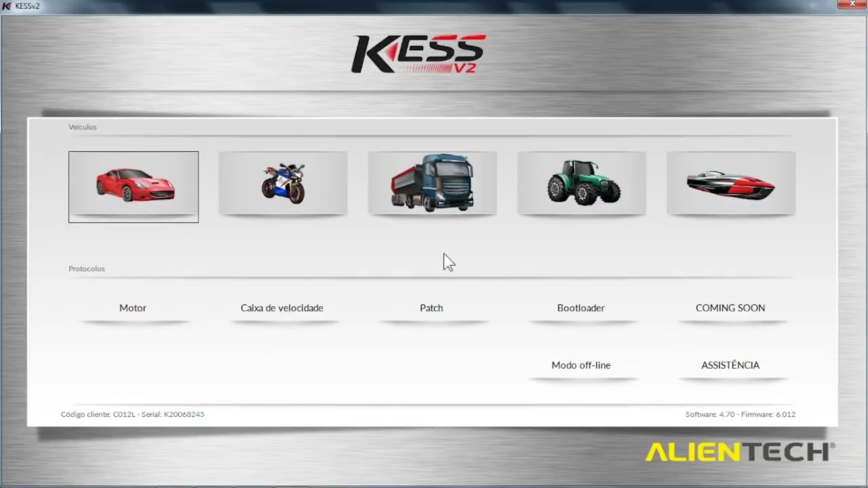The width and height of the screenshot is (868, 488).
Task: Enter Modo off-line
Action: 581,365
